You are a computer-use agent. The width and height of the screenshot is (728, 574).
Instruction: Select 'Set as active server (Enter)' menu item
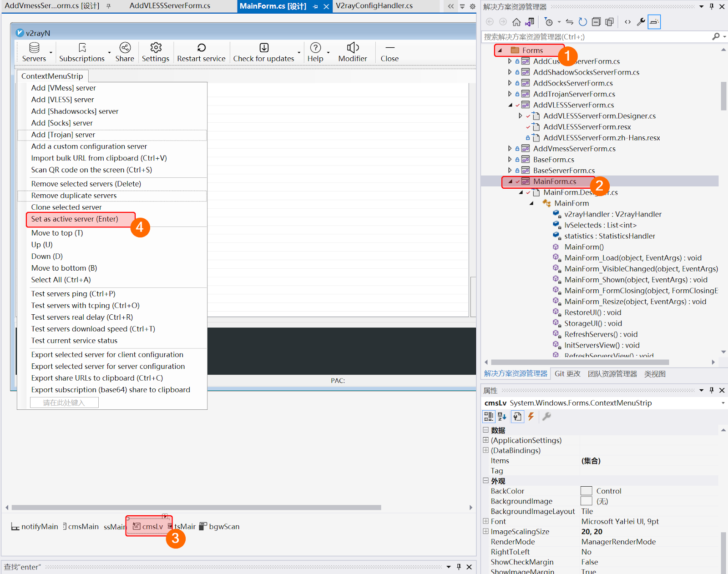click(75, 219)
